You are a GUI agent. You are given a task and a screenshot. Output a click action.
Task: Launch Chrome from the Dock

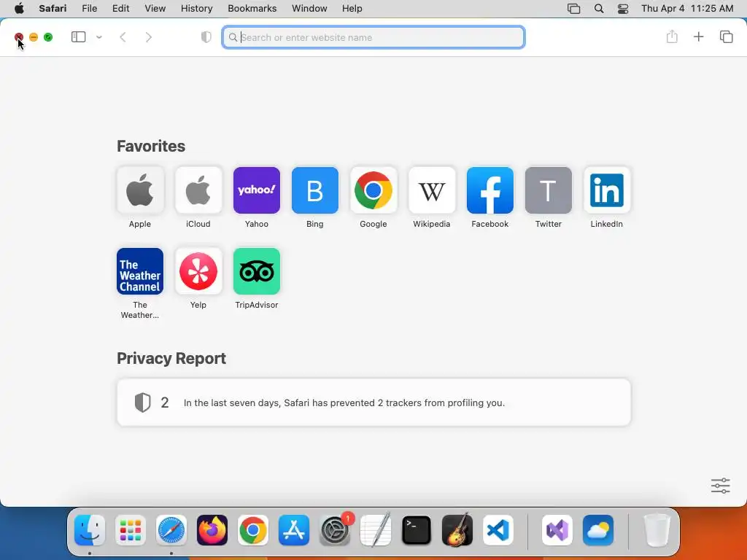point(253,529)
